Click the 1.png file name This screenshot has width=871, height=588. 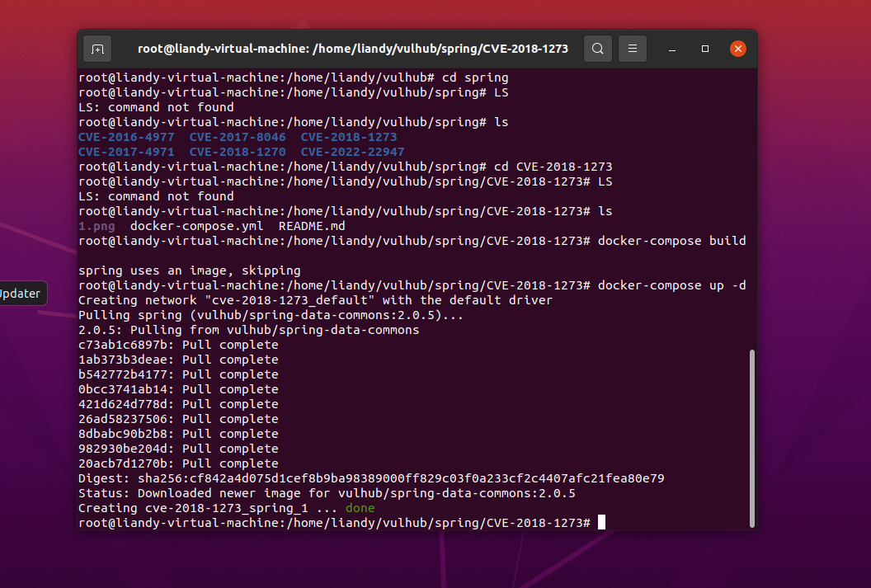click(x=97, y=226)
